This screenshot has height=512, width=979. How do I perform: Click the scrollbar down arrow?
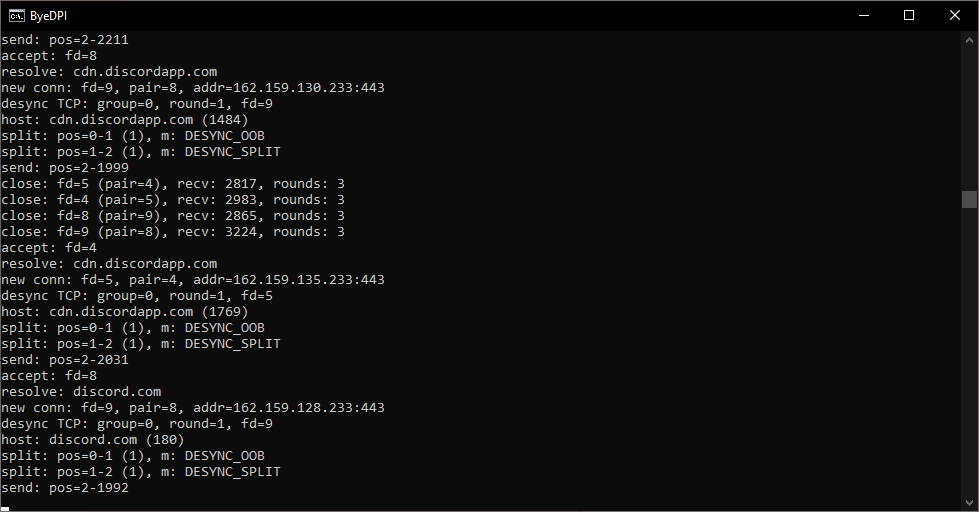click(x=969, y=502)
